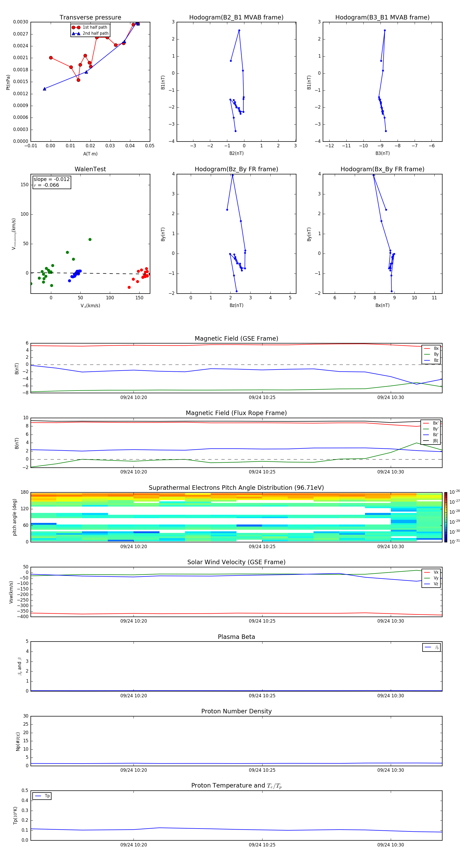This screenshot has height=868, width=473.
Task: Click the Hodogram(B2_B1 MVAB frame) title
Action: 236,18
